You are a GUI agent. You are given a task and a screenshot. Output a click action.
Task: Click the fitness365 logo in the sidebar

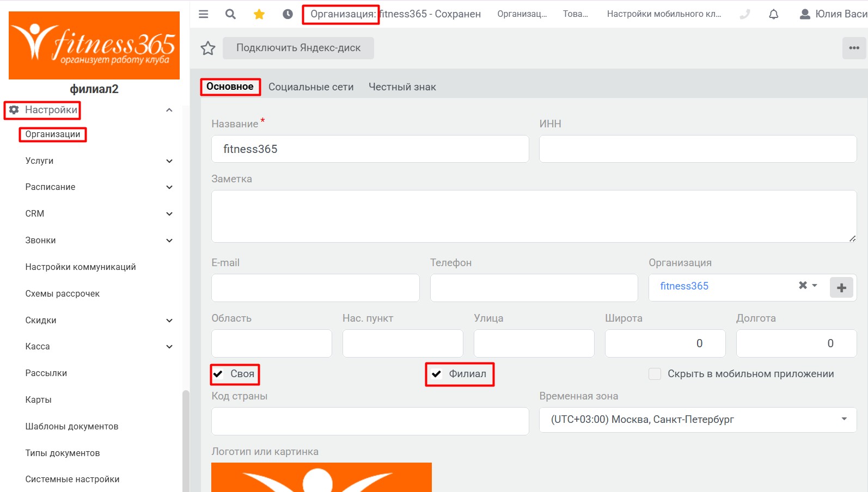click(94, 46)
